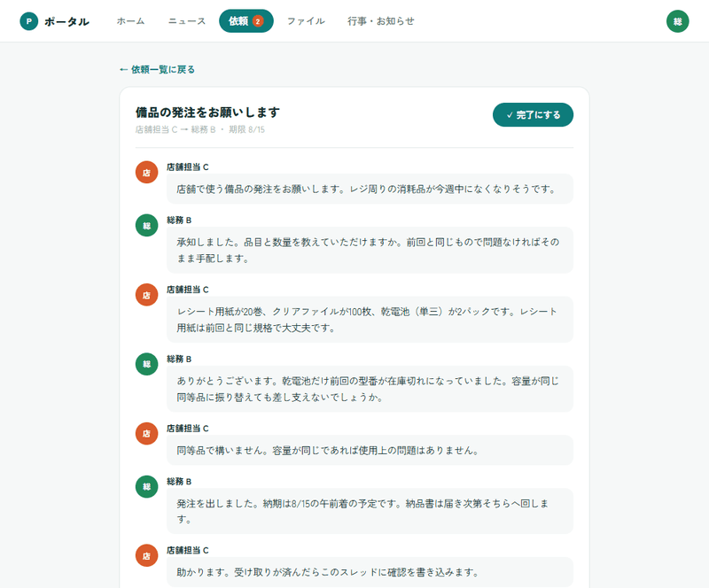Mark request done with 完了にする

tap(533, 115)
